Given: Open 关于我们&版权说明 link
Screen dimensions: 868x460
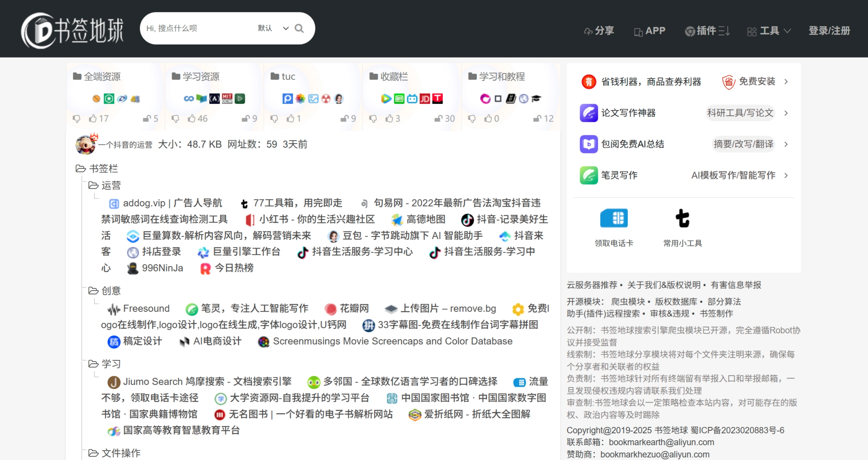Looking at the screenshot, I should tap(664, 285).
